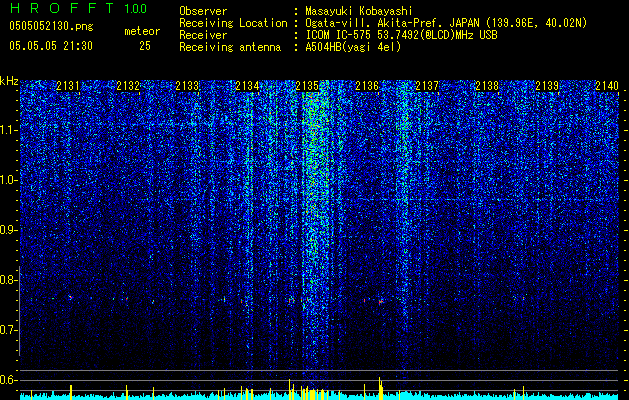Click the HROFFT program title
The image size is (629, 400).
pos(61,8)
